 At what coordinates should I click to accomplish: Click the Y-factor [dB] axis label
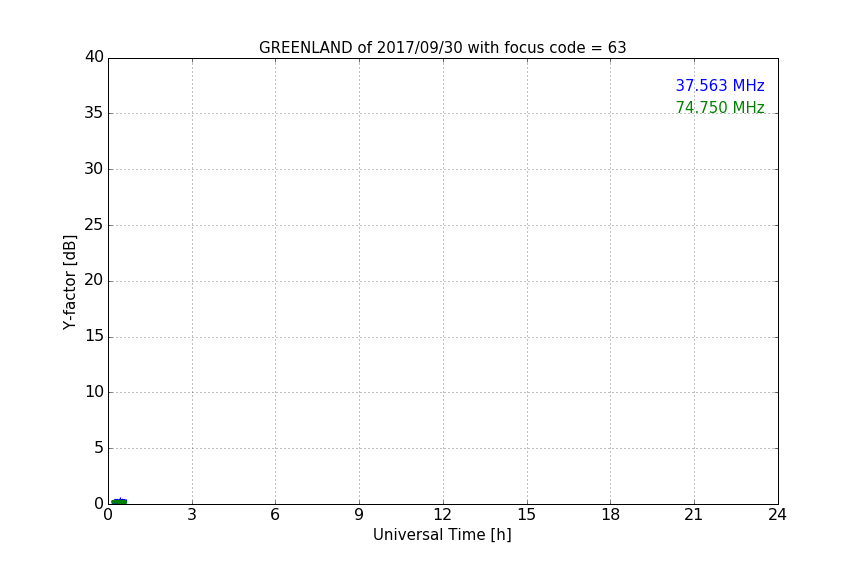[69, 282]
